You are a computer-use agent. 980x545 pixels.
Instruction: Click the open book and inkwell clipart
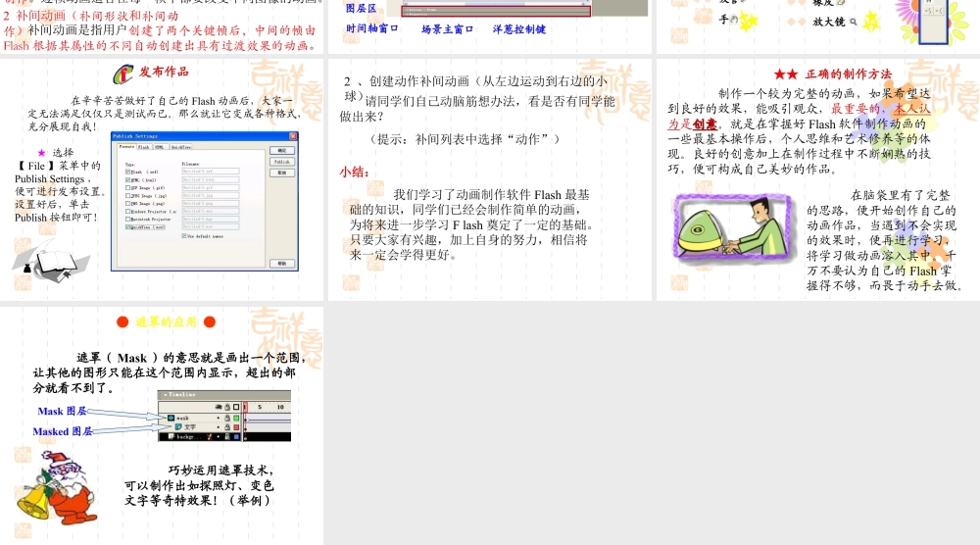click(x=51, y=263)
